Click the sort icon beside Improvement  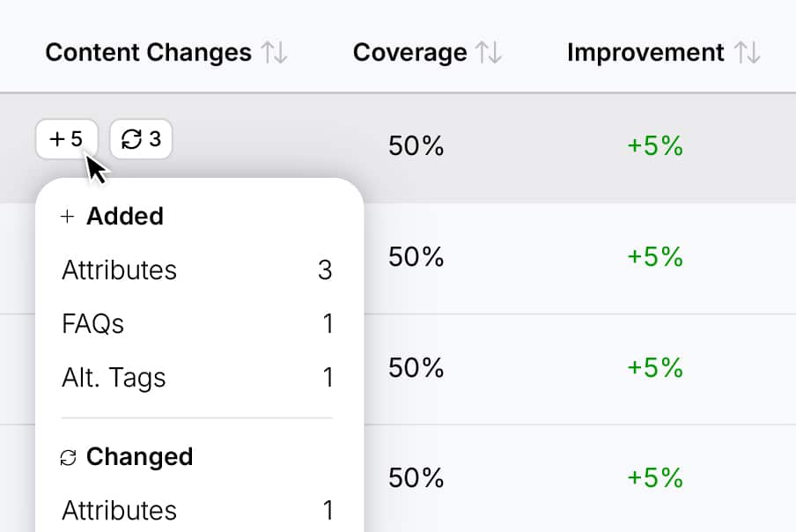pos(748,52)
